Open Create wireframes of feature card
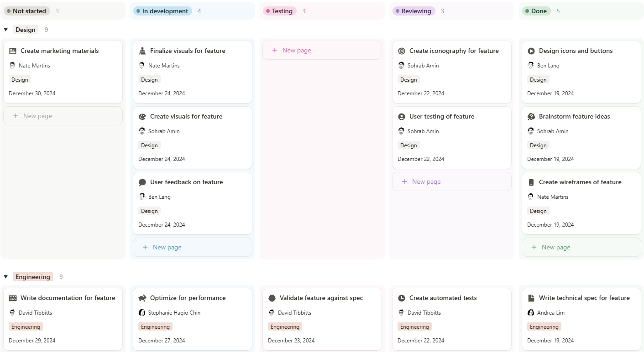Viewport: 644px width, 352px height. click(x=581, y=203)
